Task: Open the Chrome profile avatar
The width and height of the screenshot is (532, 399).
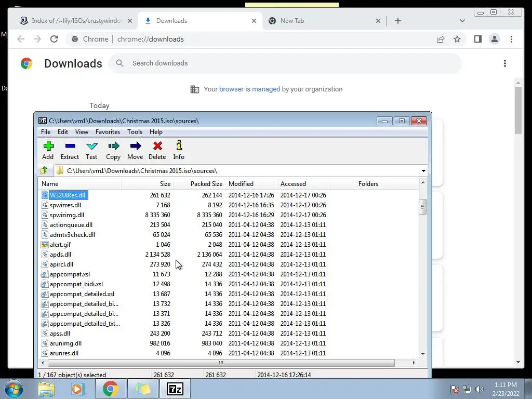Action: click(x=495, y=39)
